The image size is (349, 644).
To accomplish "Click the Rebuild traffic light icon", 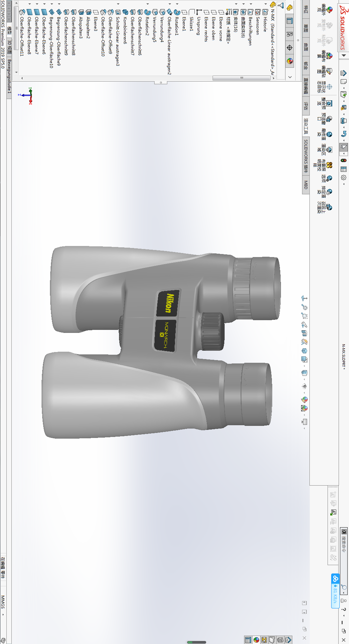I will (343, 160).
